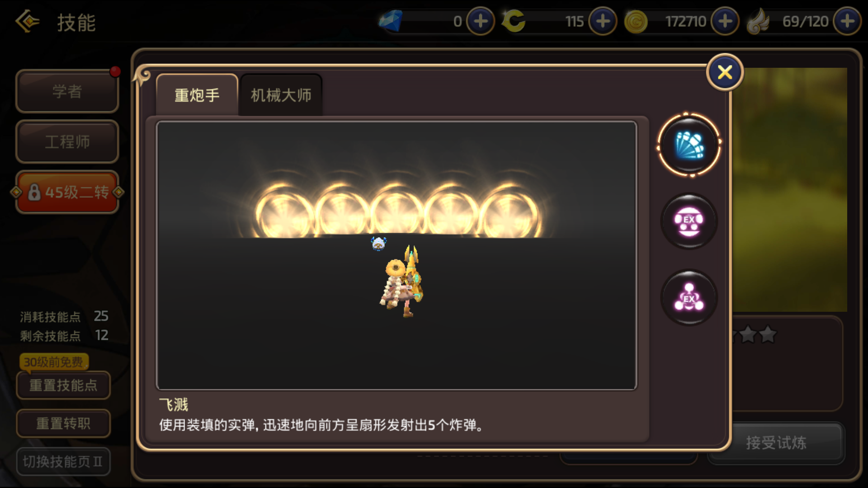Click the 重置技能点 button
This screenshot has width=868, height=488.
coord(63,385)
